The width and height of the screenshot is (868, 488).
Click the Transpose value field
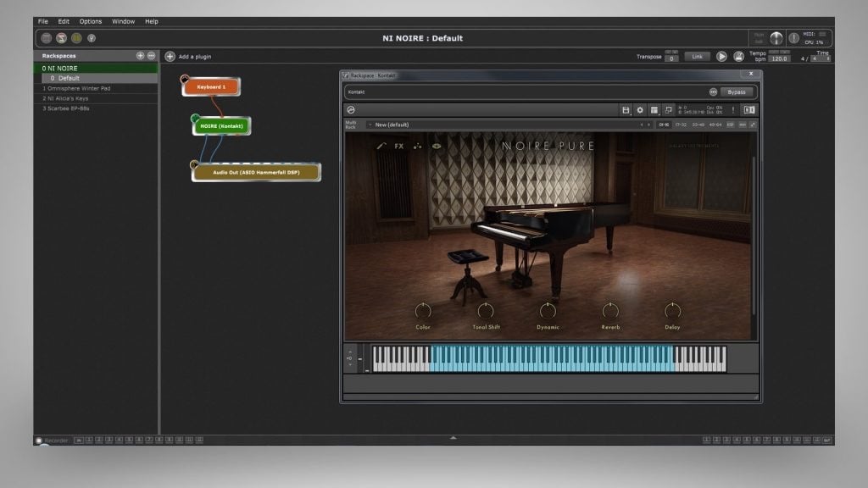(x=671, y=58)
